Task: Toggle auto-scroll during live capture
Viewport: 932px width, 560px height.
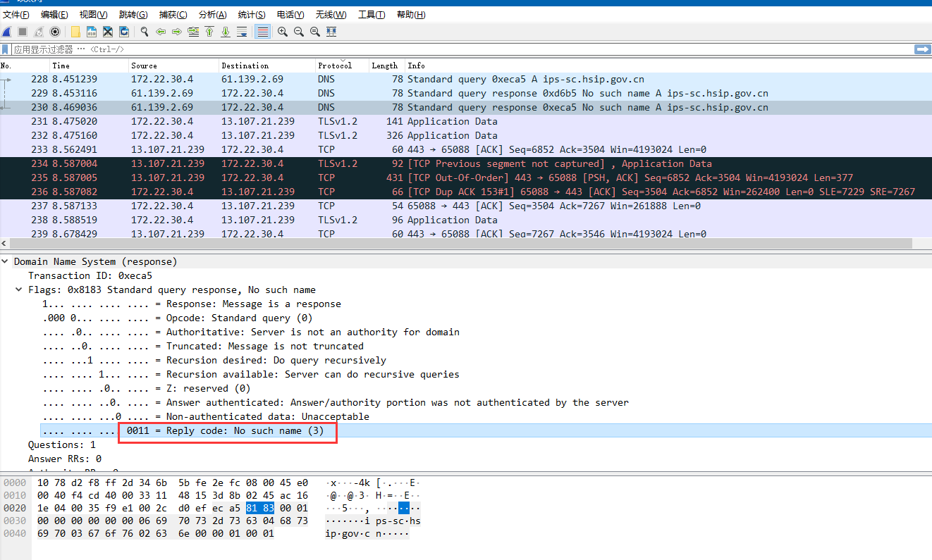Action: [242, 32]
